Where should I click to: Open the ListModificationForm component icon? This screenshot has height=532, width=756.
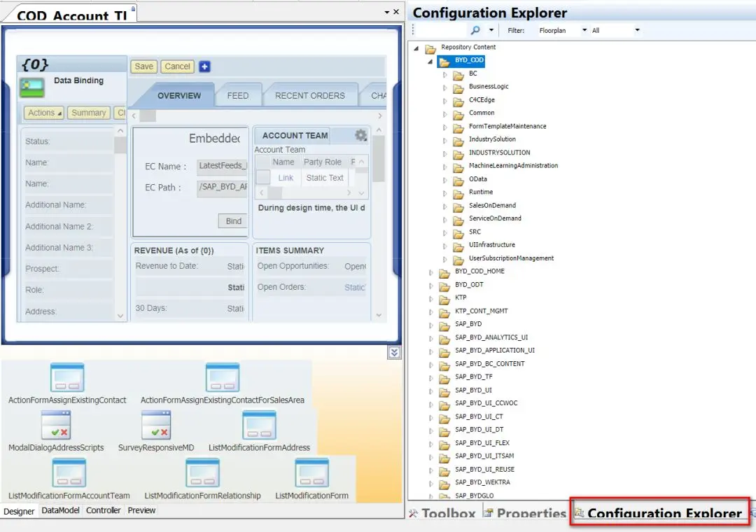pyautogui.click(x=312, y=472)
